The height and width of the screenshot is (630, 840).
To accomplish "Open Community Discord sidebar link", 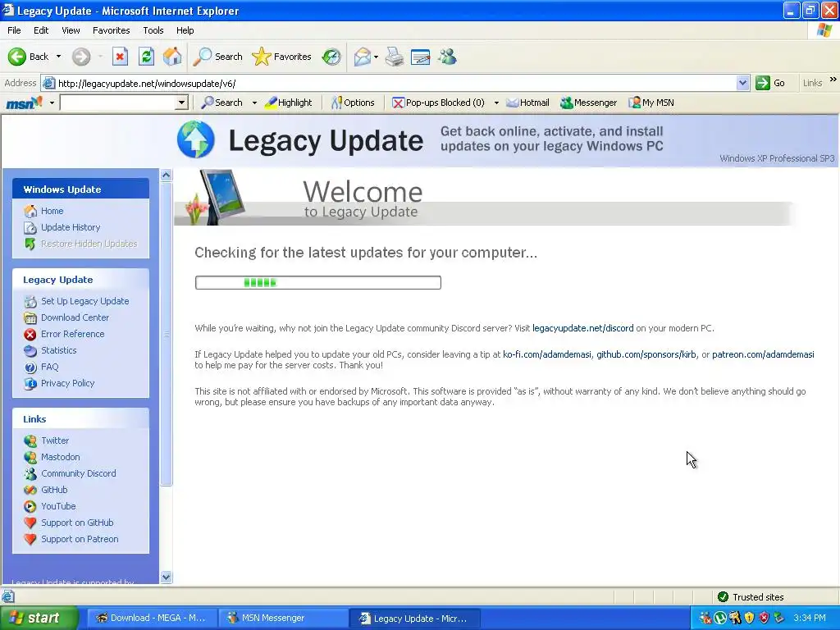I will 79,473.
